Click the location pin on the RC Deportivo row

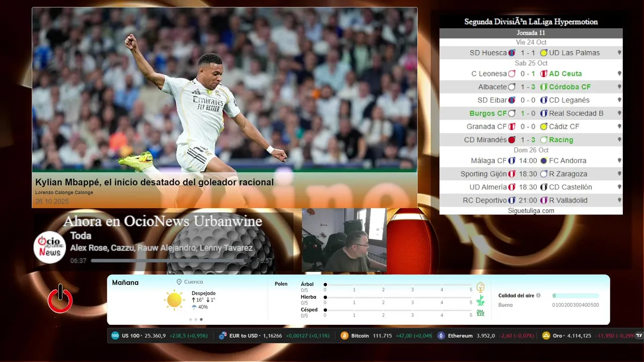coord(619,201)
